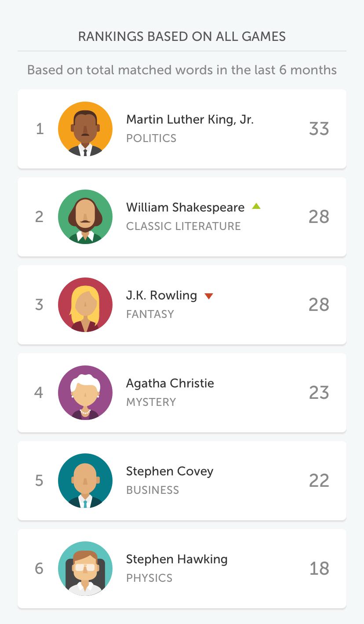Click score 33 on first ranking
Image resolution: width=364 pixels, height=624 pixels.
click(x=319, y=129)
